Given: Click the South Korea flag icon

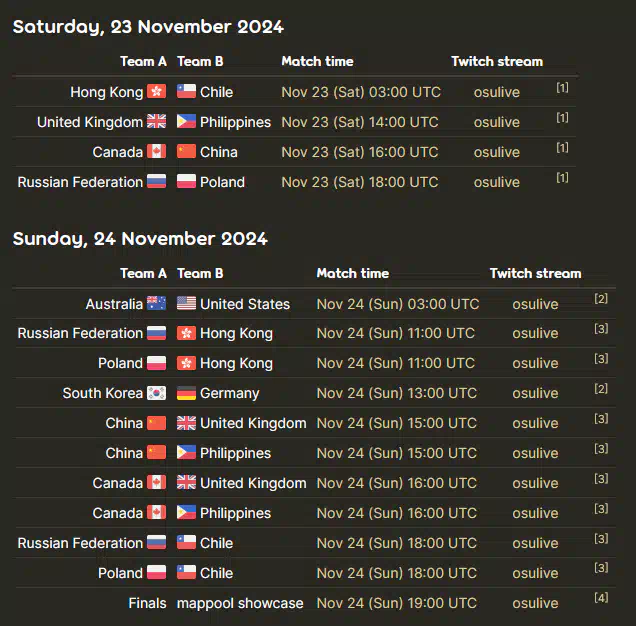Looking at the screenshot, I should click(156, 392).
